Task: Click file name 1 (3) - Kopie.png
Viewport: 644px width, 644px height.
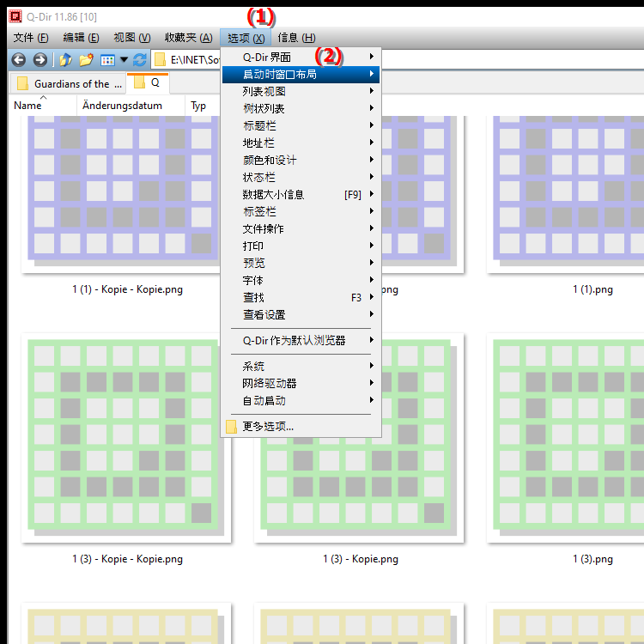Action: 360,559
